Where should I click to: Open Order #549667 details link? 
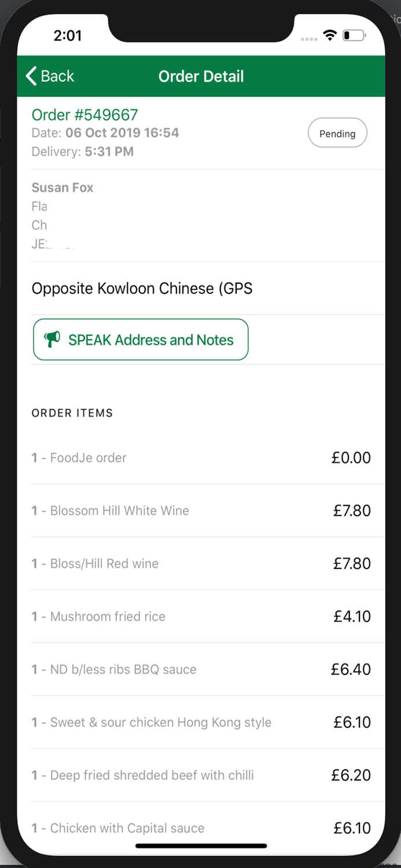[84, 115]
